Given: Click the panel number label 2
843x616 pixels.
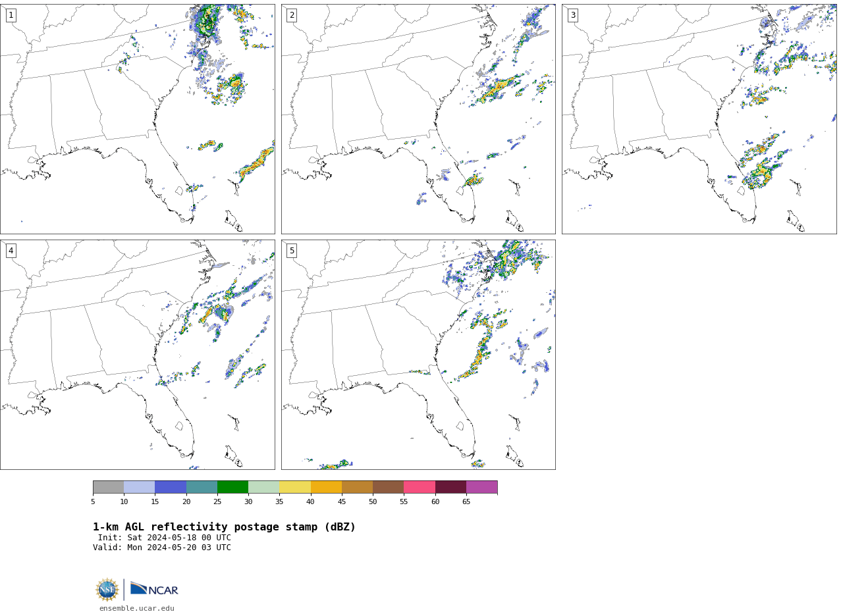Looking at the screenshot, I should point(292,15).
